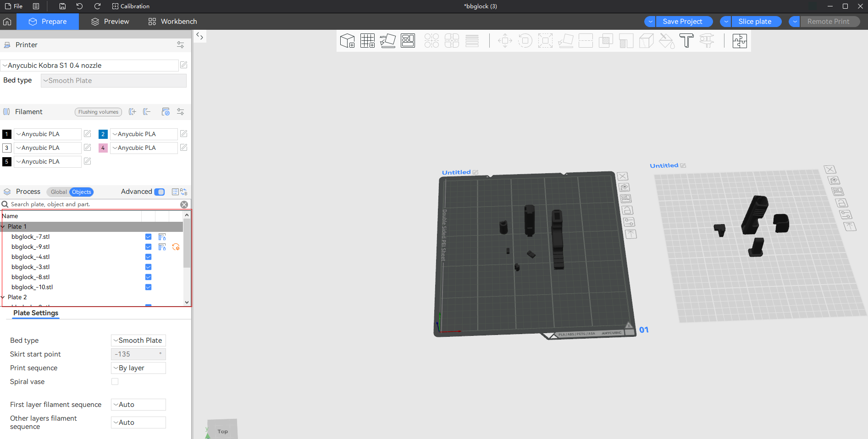
Task: Uncheck printable box for bbglock_-10.stl
Action: pos(148,287)
